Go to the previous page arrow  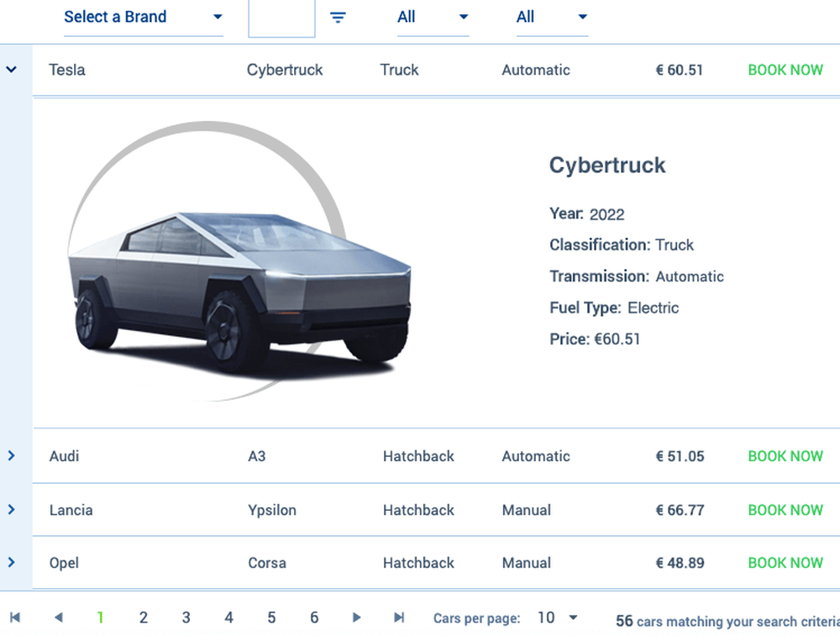click(59, 617)
